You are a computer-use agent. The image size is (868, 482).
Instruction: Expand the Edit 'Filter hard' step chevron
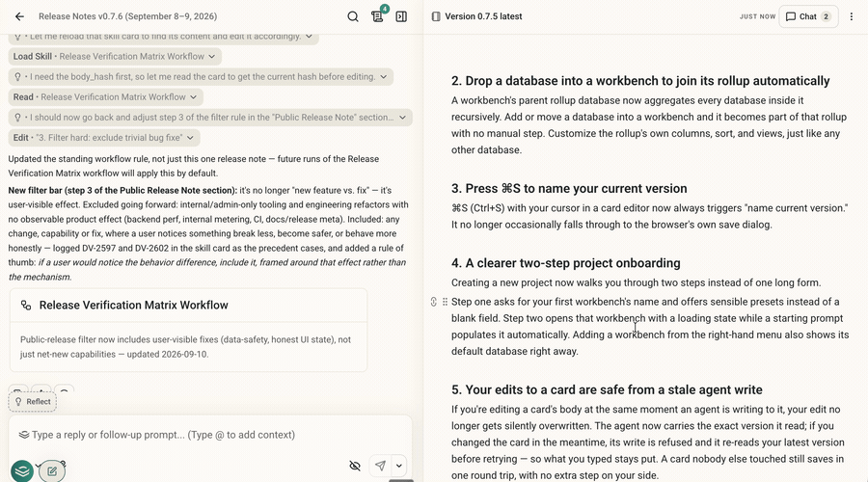pos(190,138)
